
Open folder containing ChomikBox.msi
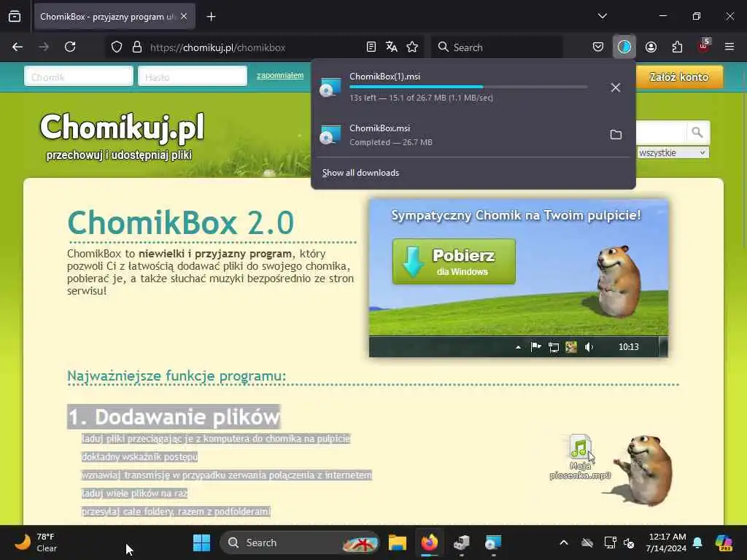(x=616, y=135)
